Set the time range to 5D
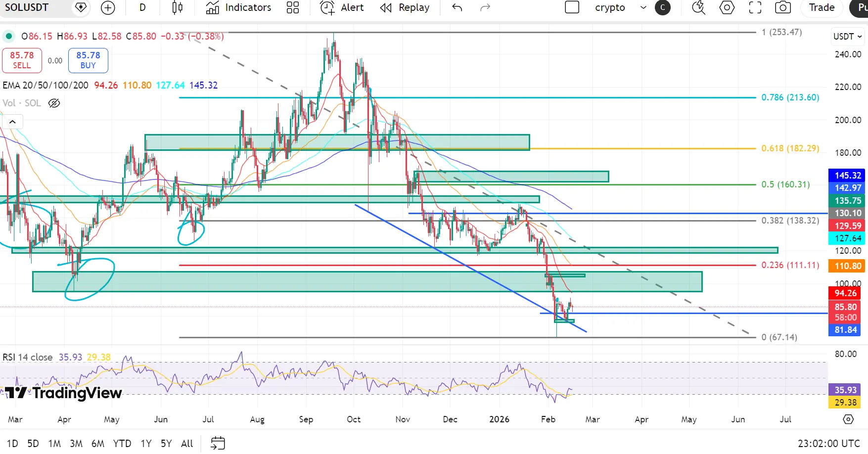Screen dimensions: 868x454 pos(33,443)
